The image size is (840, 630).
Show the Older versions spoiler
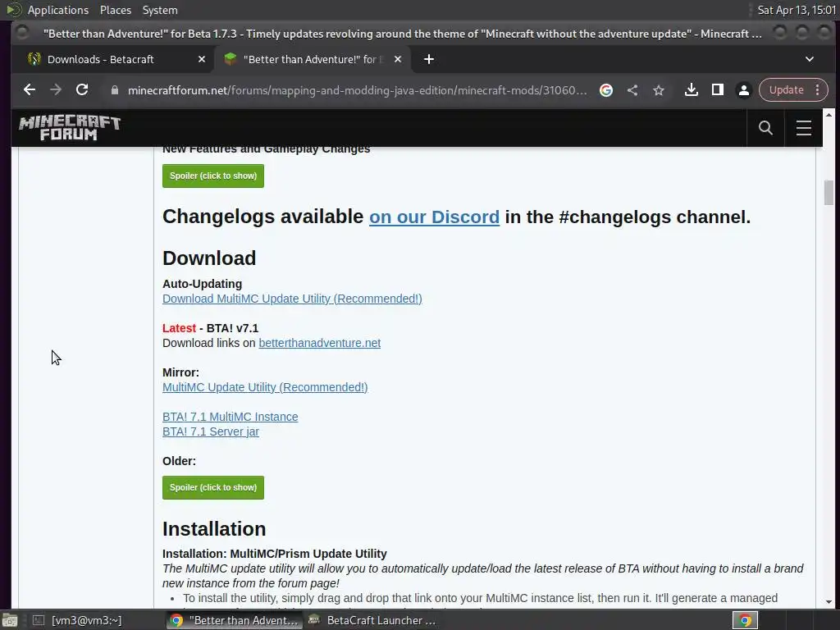click(213, 487)
